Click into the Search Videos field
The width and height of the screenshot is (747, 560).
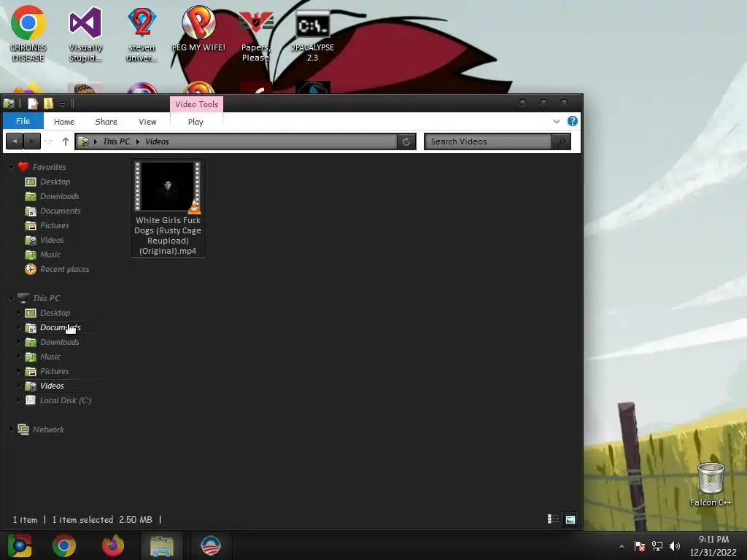(488, 141)
